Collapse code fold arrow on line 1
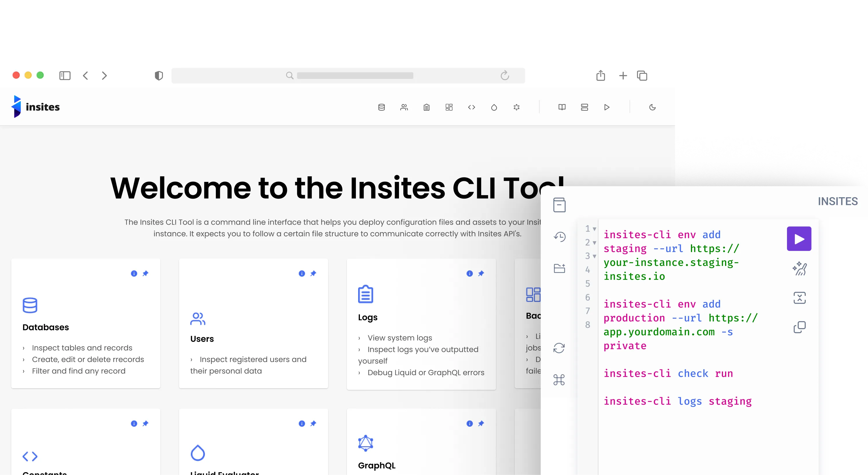Viewport: 868px width, 475px height. 594,229
